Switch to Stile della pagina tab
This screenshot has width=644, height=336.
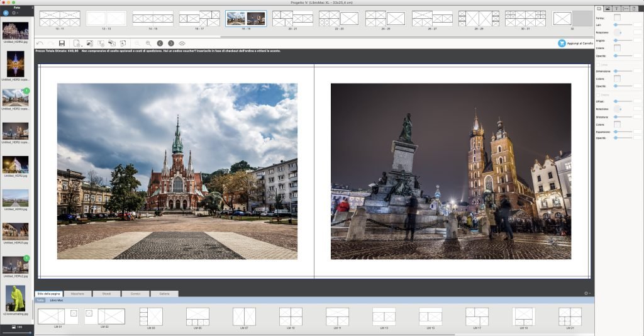tap(48, 294)
